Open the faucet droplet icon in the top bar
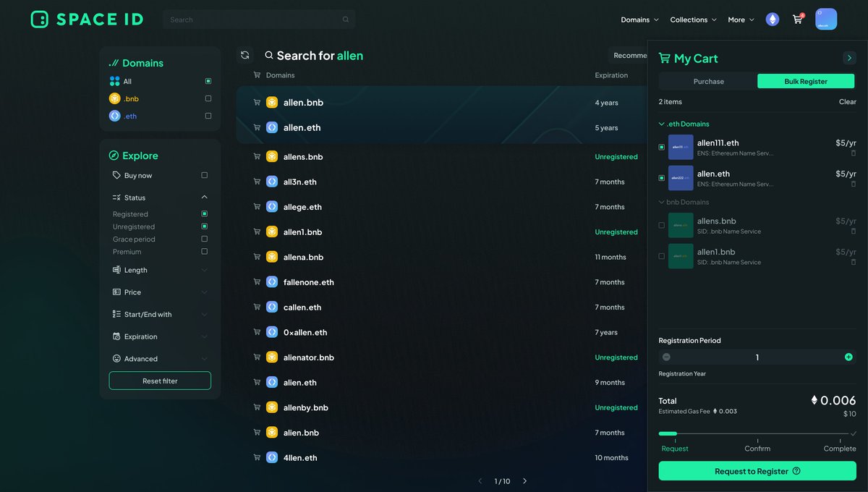The height and width of the screenshot is (492, 868). click(x=773, y=19)
